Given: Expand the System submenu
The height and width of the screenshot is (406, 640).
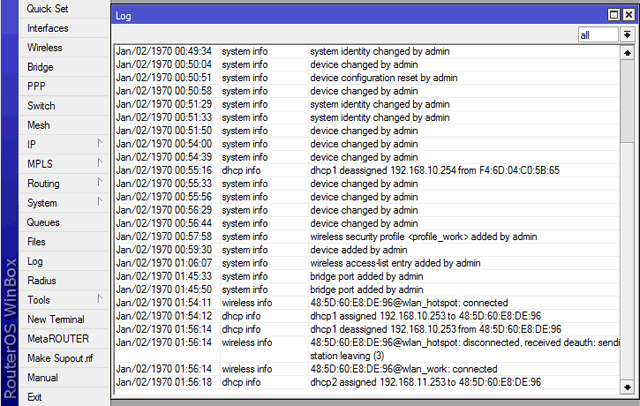Looking at the screenshot, I should (x=60, y=203).
